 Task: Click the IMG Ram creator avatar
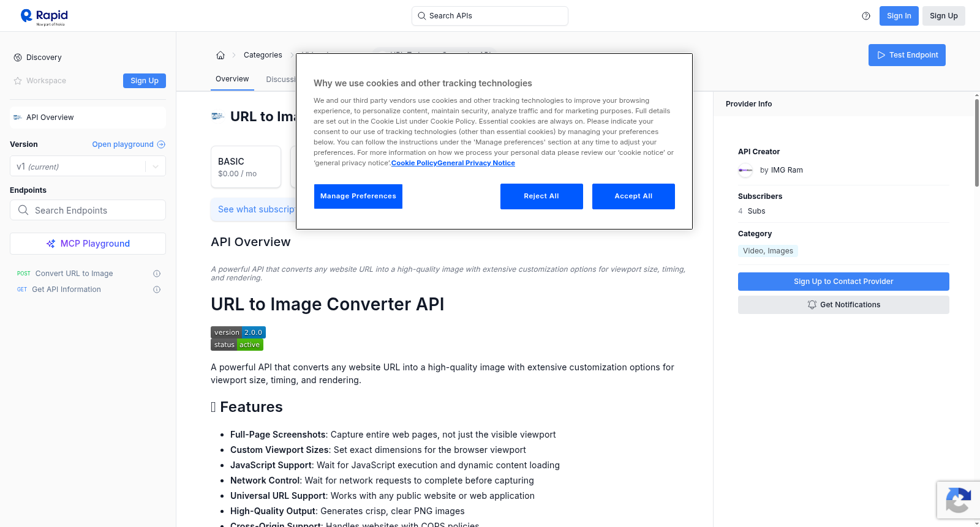[745, 170]
